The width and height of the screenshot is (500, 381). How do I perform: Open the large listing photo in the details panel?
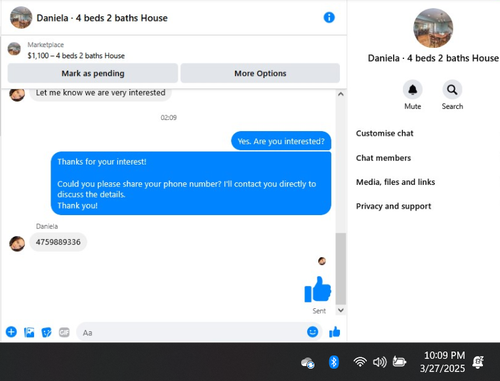coord(433,28)
